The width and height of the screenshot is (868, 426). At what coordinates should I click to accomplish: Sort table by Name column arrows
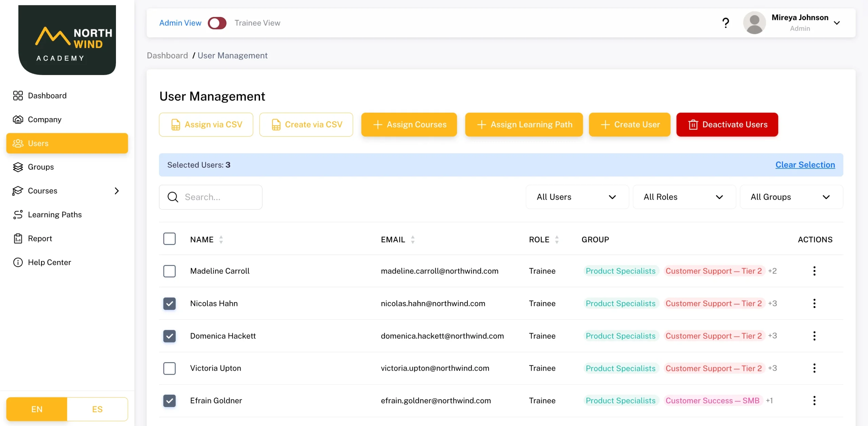221,240
